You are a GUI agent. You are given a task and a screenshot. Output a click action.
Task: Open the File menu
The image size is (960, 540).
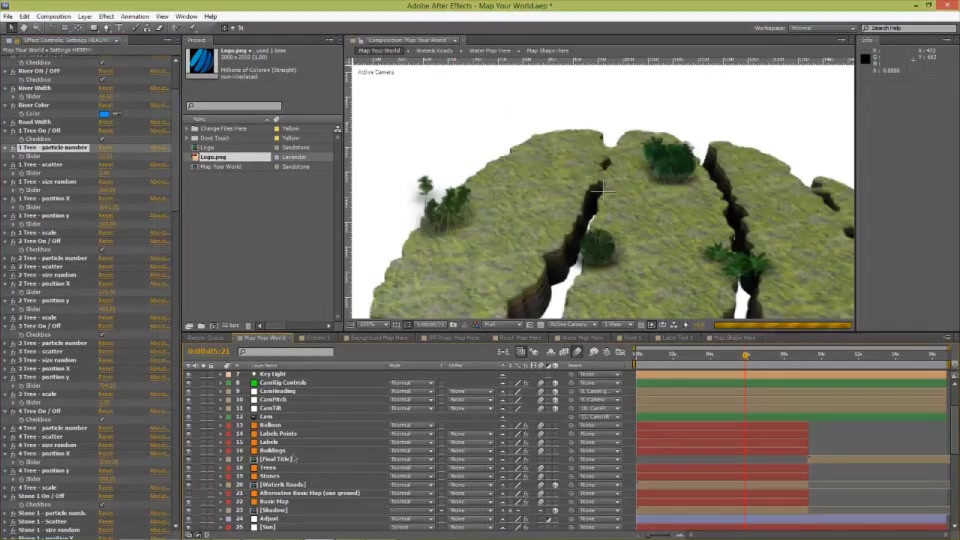pos(8,17)
